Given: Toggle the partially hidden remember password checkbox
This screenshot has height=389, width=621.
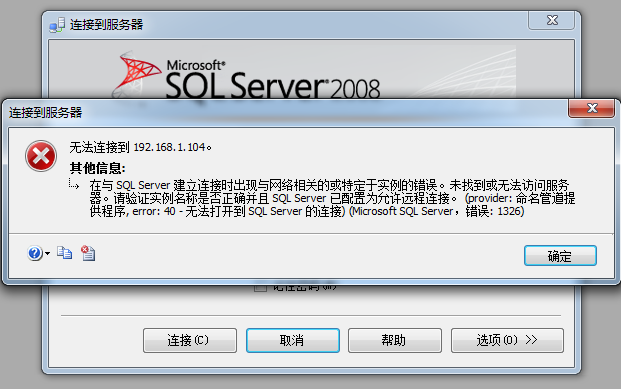Looking at the screenshot, I should (260, 288).
